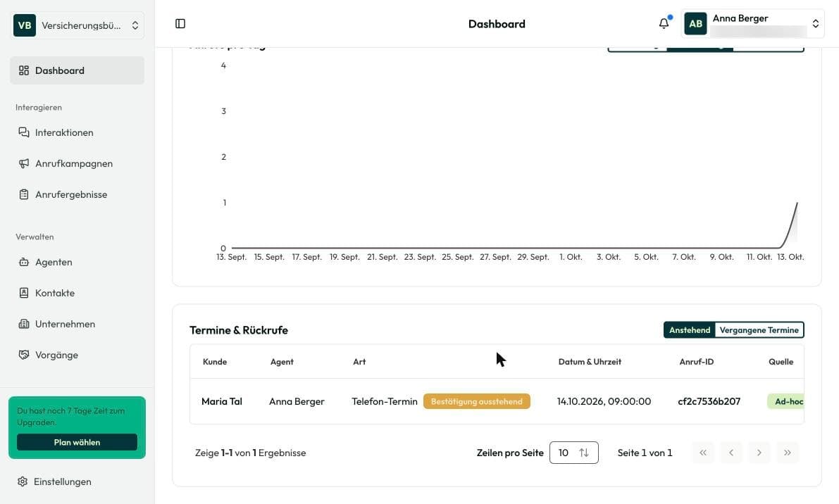Expand the Versicherungsbü… workspace switcher
This screenshot has height=504, width=839.
pyautogui.click(x=77, y=25)
